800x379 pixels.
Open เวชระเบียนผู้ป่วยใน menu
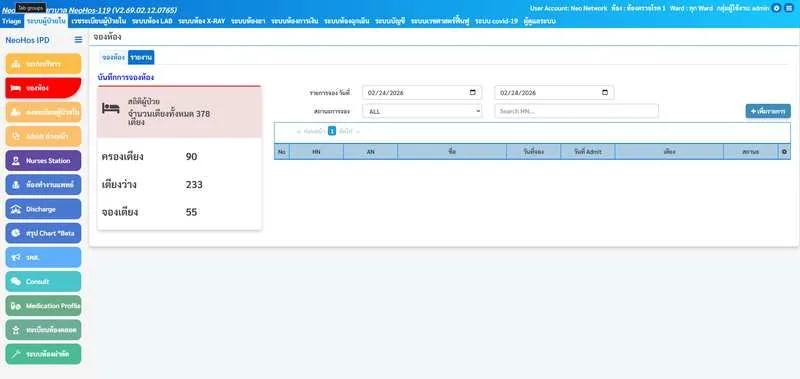click(99, 21)
